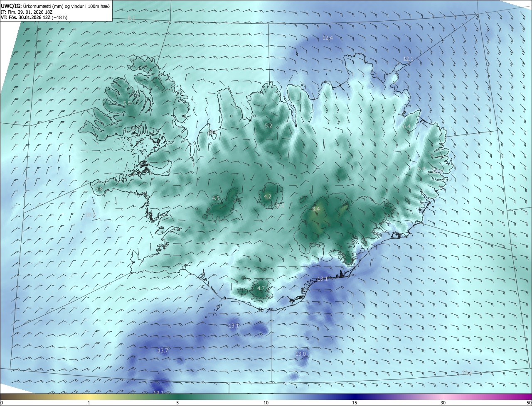Click the valid time line 'VT: Fös. 30.01.2026 12Z'
Viewport: 532px width, 406px height.
pos(25,17)
